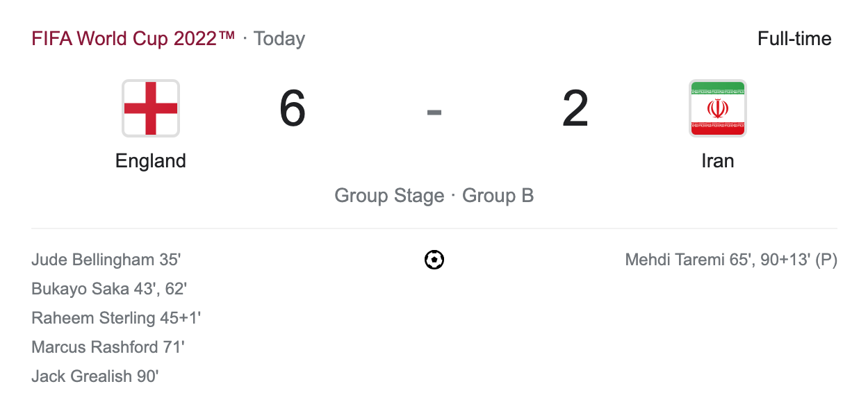
Task: Click the Iran flag icon
Action: [x=717, y=108]
